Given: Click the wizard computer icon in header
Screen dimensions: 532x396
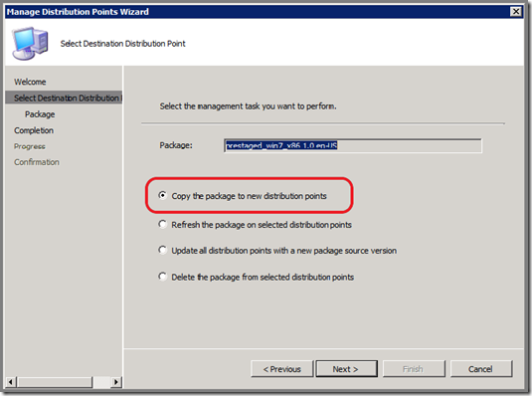Looking at the screenshot, I should point(30,44).
